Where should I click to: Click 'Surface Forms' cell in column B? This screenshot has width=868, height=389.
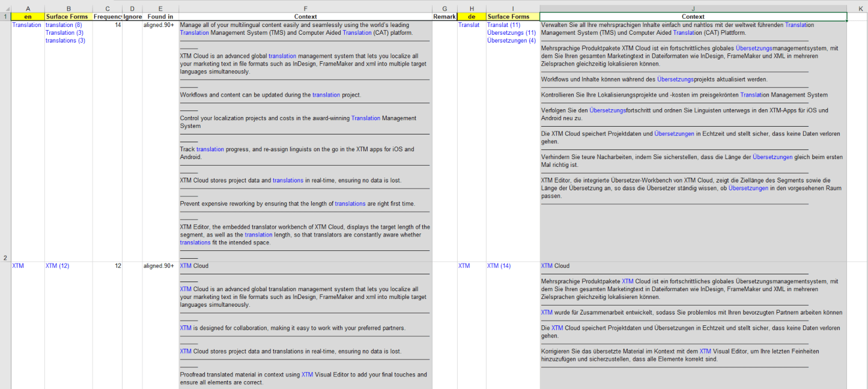[68, 17]
